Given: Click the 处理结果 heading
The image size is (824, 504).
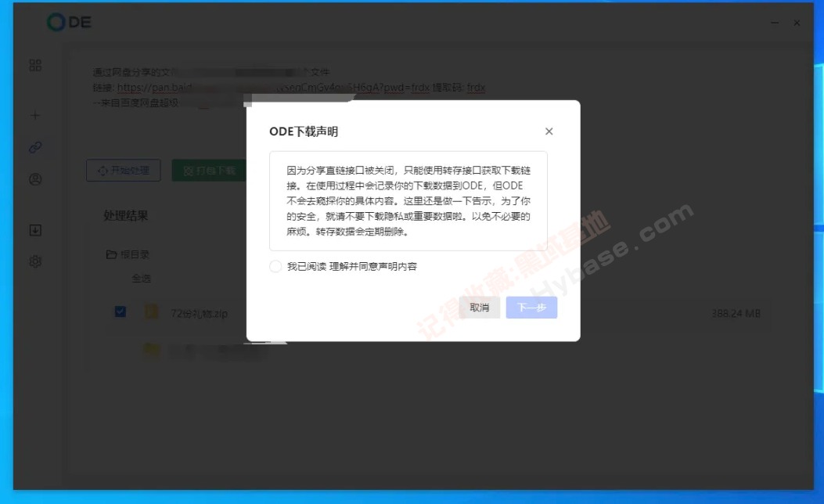Looking at the screenshot, I should [126, 215].
